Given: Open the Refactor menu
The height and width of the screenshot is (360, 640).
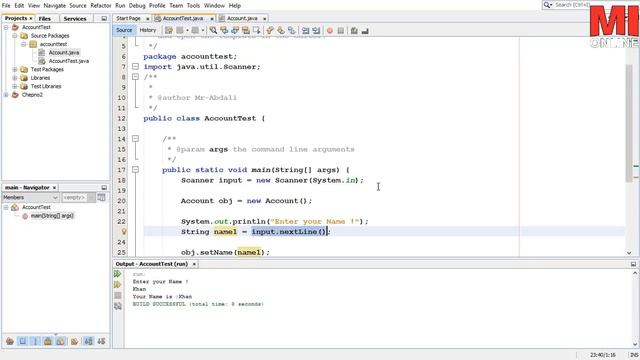Looking at the screenshot, I should pyautogui.click(x=101, y=6).
